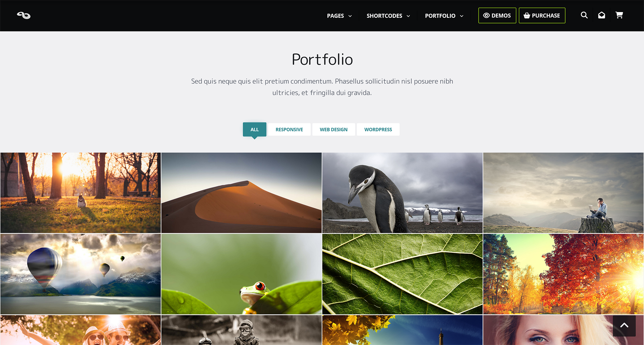This screenshot has width=644, height=345.
Task: Open the search magnifier icon
Action: (x=584, y=15)
